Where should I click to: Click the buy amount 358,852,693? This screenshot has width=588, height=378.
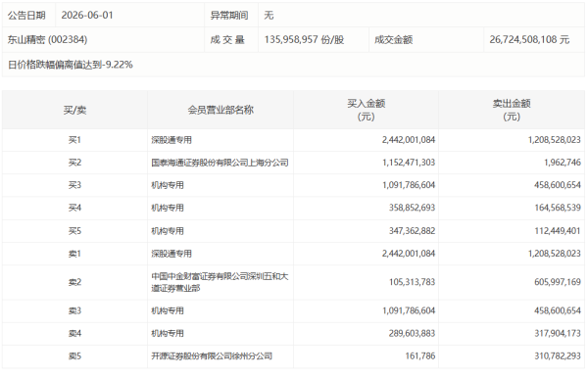(412, 208)
